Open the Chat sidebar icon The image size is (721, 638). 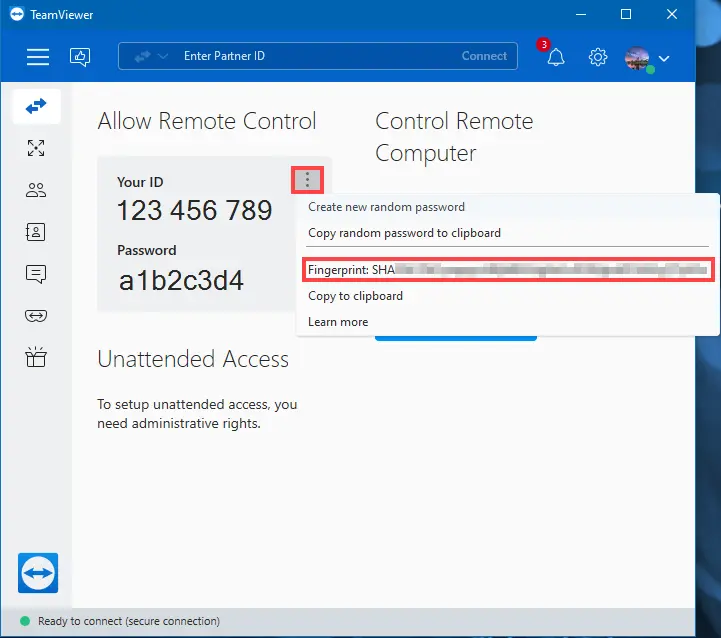(36, 274)
